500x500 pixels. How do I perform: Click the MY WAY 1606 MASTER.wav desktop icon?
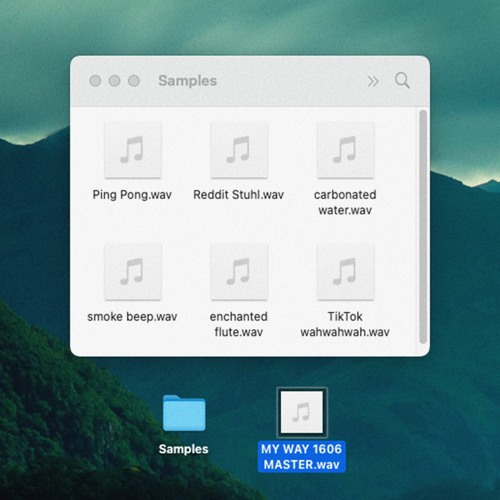(x=302, y=412)
